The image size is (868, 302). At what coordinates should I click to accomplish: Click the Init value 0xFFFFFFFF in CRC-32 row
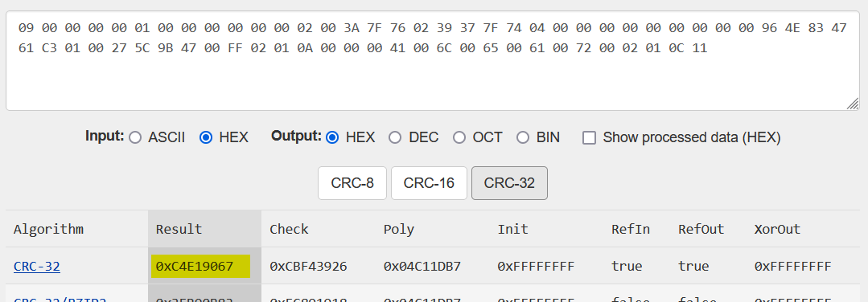pos(536,267)
